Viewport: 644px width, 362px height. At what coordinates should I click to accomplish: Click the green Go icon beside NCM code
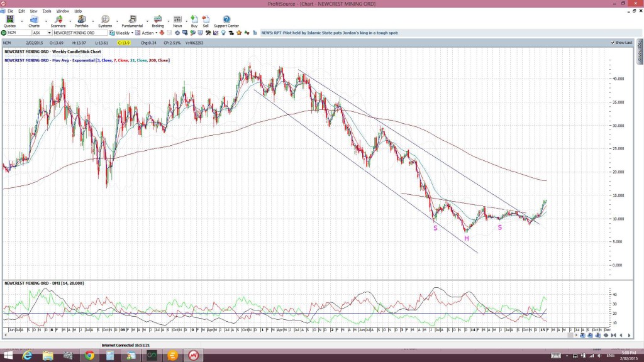coord(4,33)
